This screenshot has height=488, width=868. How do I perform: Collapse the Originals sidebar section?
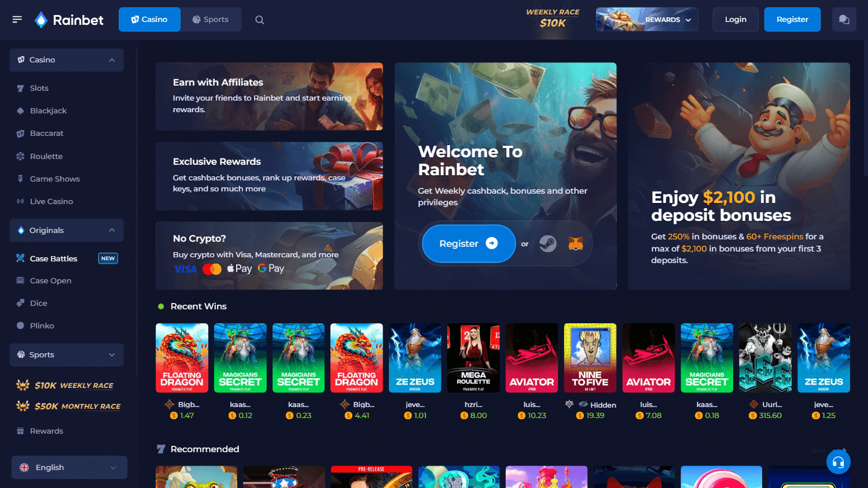(x=67, y=230)
